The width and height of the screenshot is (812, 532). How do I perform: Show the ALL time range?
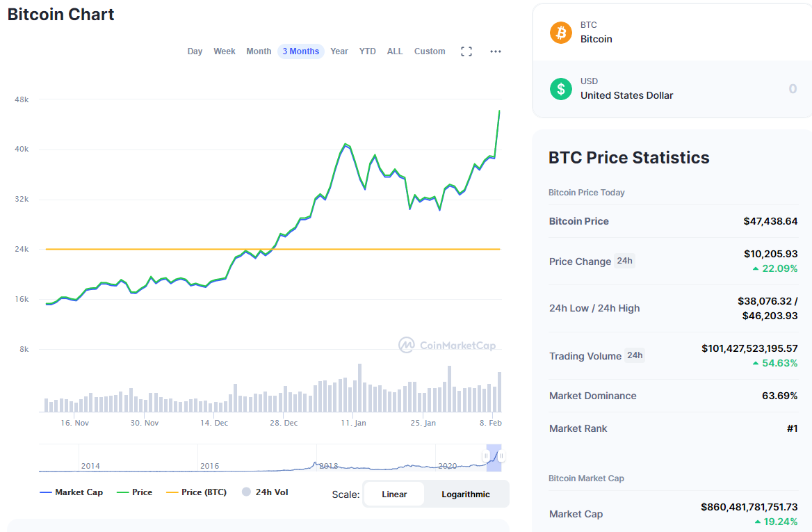[395, 51]
